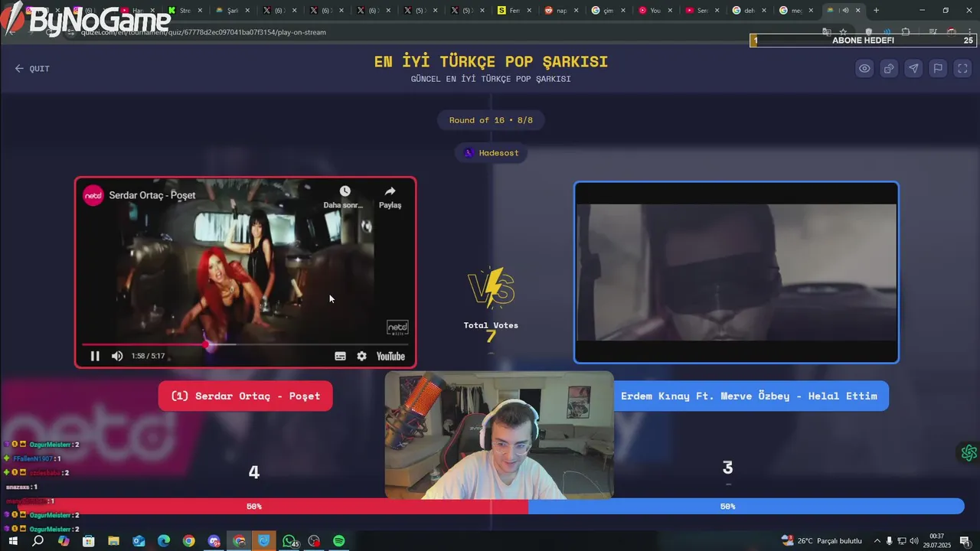Click the blue 50% vote bar
Image resolution: width=980 pixels, height=551 pixels.
(x=746, y=507)
